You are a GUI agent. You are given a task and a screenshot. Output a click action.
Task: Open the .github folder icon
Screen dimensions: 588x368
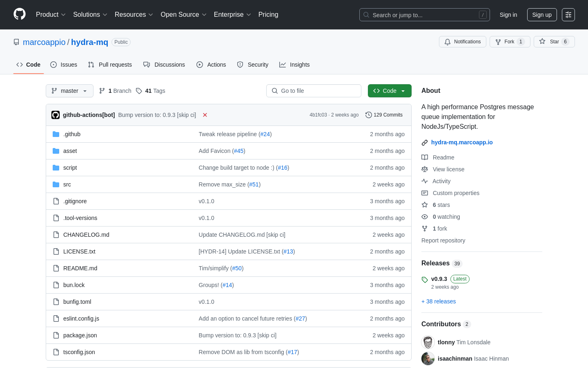click(x=56, y=134)
